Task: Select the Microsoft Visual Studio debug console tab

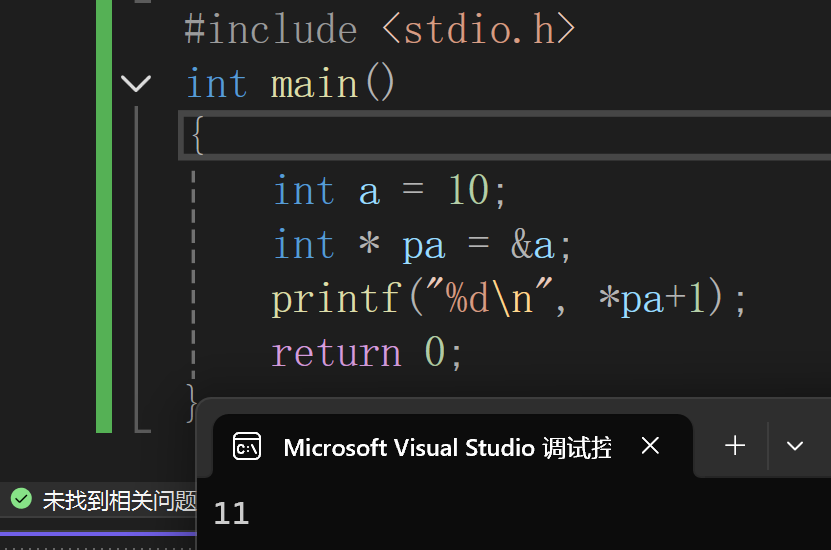Action: 453,447
